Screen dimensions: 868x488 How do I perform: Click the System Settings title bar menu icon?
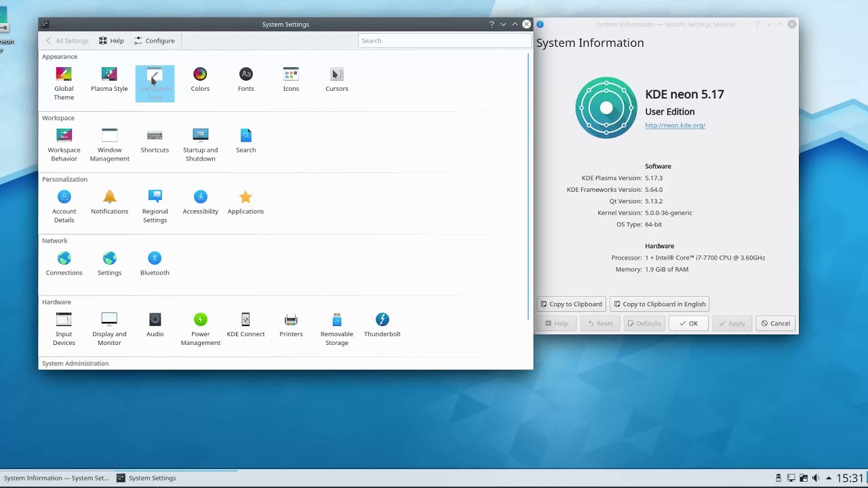[45, 24]
